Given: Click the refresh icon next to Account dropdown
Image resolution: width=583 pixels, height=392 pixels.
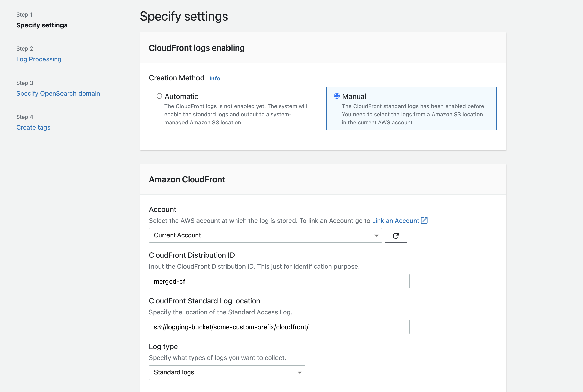Looking at the screenshot, I should click(396, 235).
